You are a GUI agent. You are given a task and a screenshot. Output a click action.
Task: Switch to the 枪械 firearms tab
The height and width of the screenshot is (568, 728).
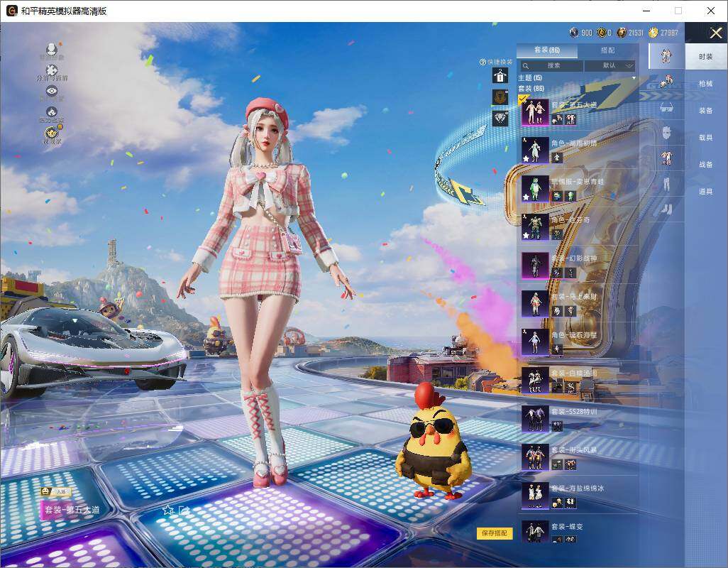(706, 84)
